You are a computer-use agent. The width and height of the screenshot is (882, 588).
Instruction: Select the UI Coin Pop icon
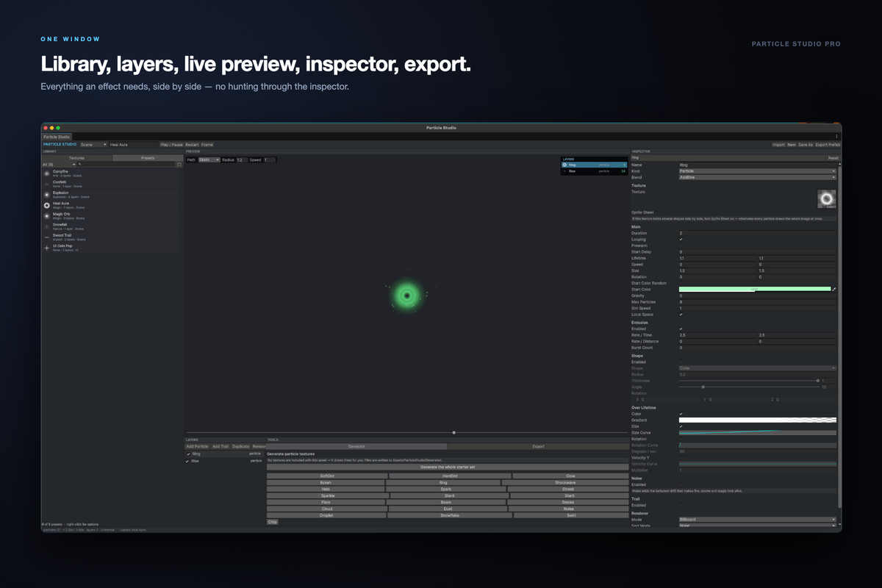point(47,248)
